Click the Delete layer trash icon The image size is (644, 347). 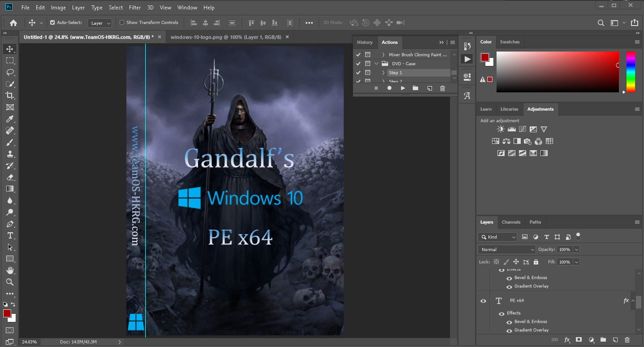pyautogui.click(x=627, y=340)
